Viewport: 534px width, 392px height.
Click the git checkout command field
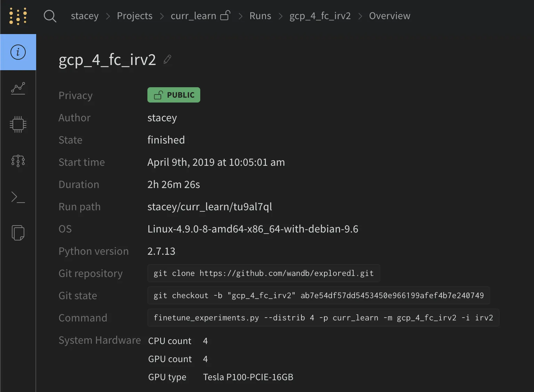[318, 295]
